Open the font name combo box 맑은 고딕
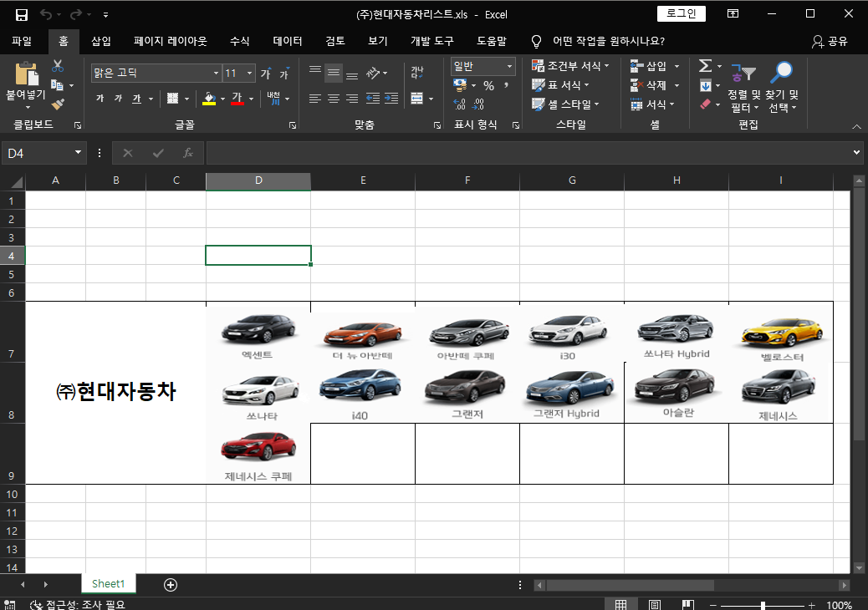Screen dimensions: 868x610 tap(156, 73)
